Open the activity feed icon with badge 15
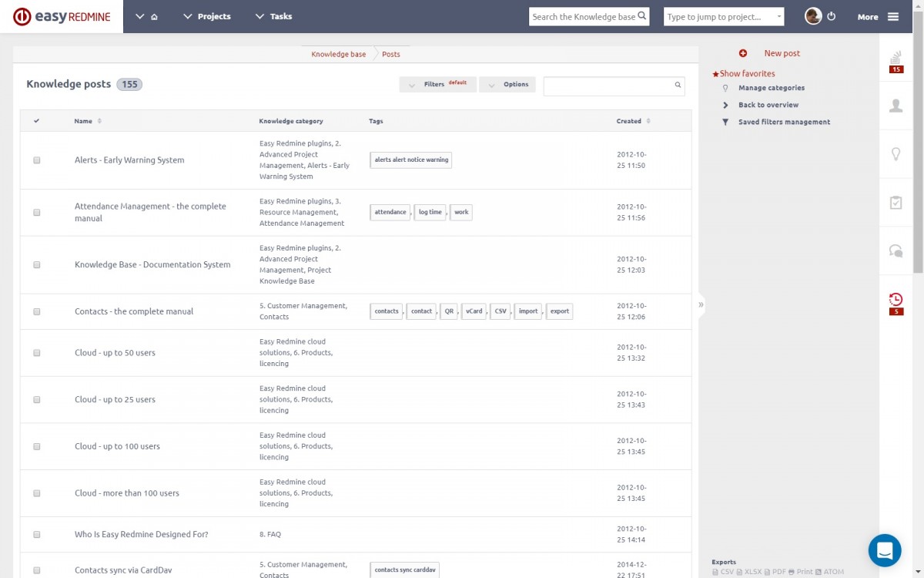This screenshot has width=924, height=578. (x=896, y=62)
